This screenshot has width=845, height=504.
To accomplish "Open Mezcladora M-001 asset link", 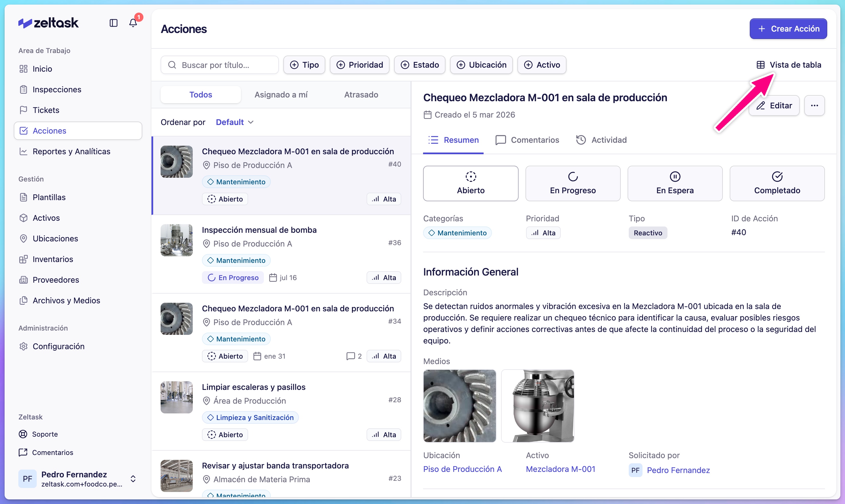I will coord(561,469).
